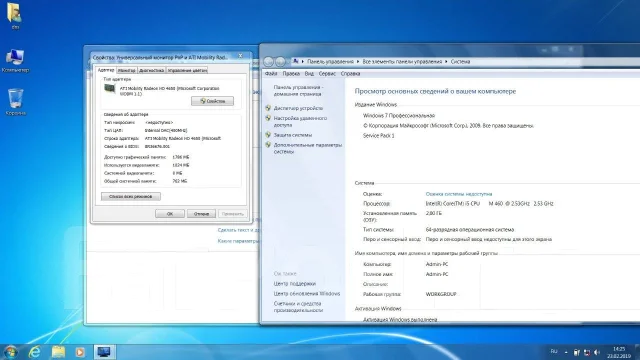Open Настройка удаленного доступа link
640x360 pixels.
[x=300, y=122]
